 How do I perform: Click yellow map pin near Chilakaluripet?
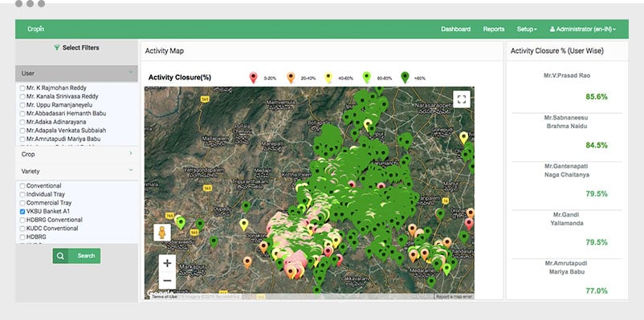click(463, 137)
